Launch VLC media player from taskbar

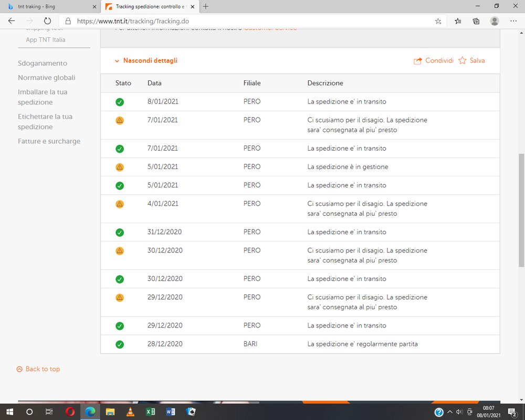point(130,412)
